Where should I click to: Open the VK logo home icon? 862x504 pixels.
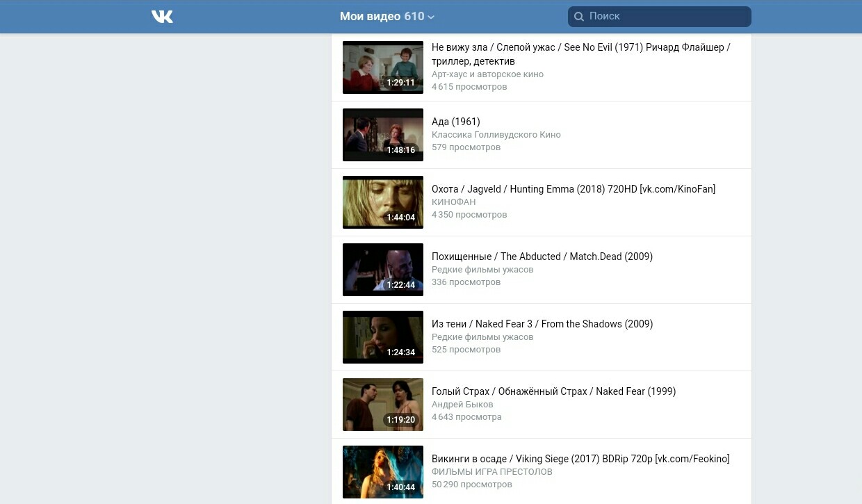click(x=162, y=17)
